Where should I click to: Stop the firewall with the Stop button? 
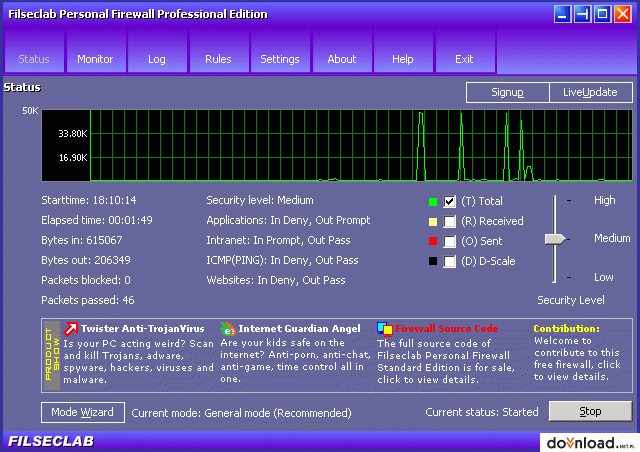pyautogui.click(x=591, y=412)
